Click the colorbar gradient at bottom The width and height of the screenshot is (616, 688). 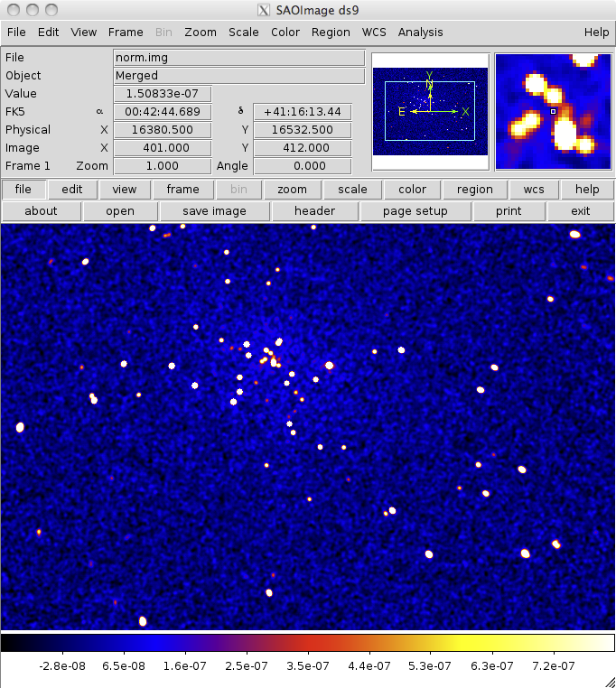[x=307, y=643]
